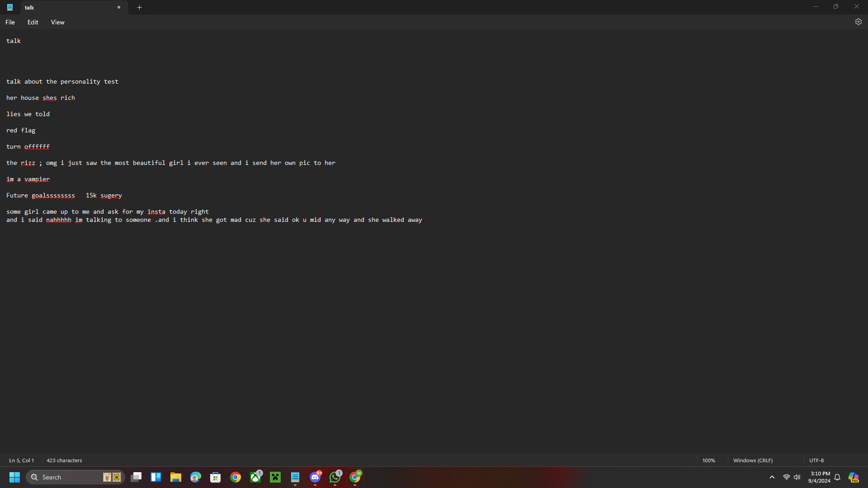Adjust zoom via the 100% indicator
Viewport: 868px width, 488px height.
click(x=709, y=460)
